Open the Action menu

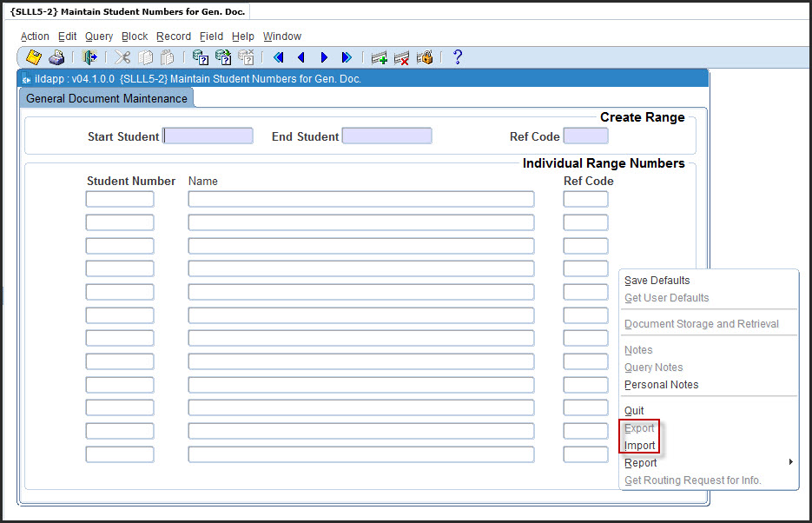[x=35, y=36]
